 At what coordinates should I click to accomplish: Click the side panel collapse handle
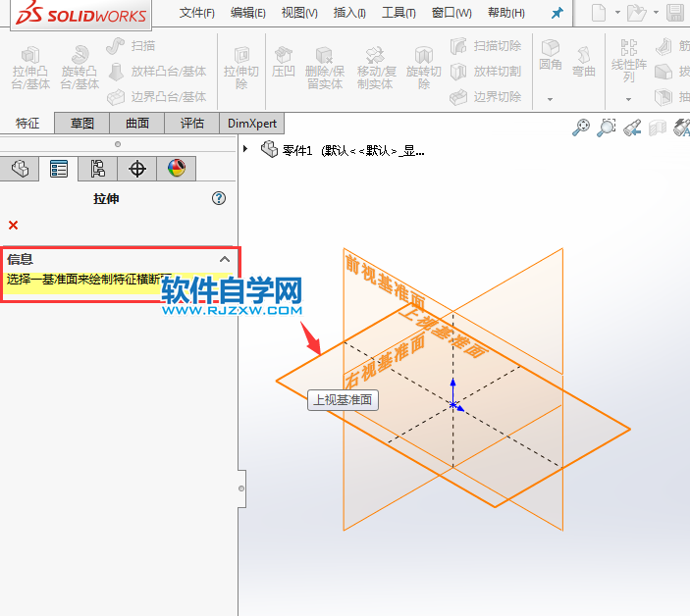click(241, 488)
